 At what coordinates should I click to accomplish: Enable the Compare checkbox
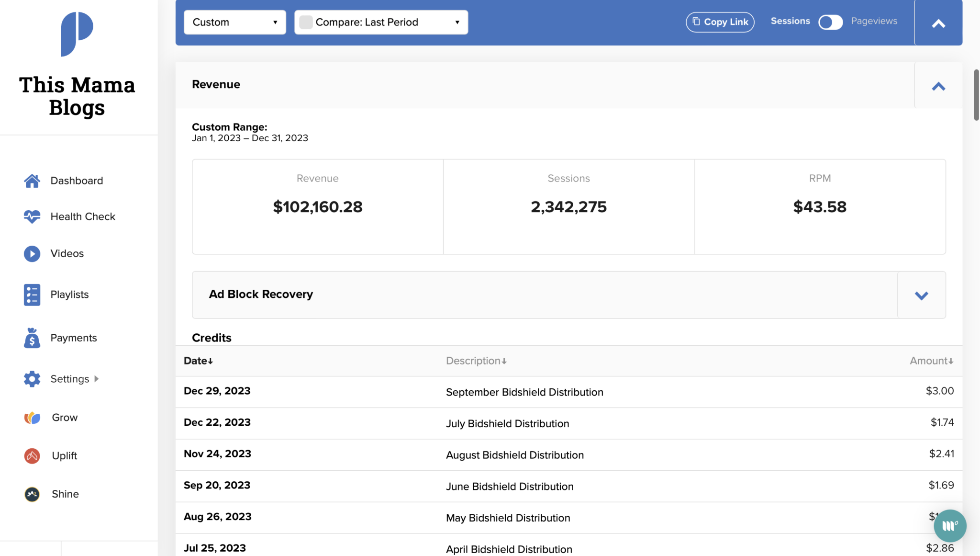[x=306, y=22]
